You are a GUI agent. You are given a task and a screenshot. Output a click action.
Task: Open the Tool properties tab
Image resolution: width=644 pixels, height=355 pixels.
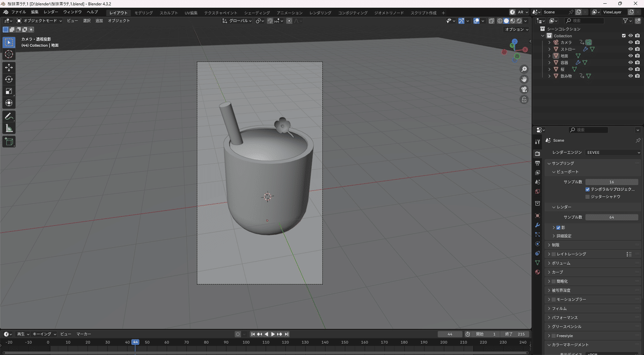(x=537, y=142)
